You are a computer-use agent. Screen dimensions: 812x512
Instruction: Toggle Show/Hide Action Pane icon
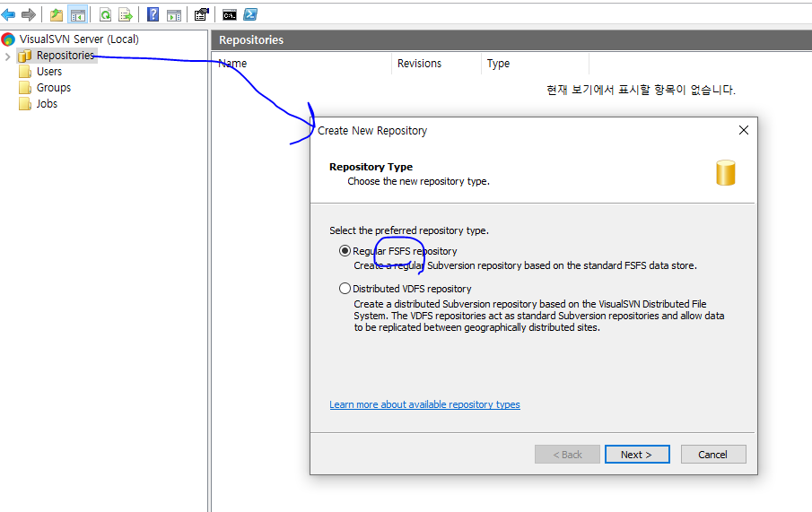[174, 15]
